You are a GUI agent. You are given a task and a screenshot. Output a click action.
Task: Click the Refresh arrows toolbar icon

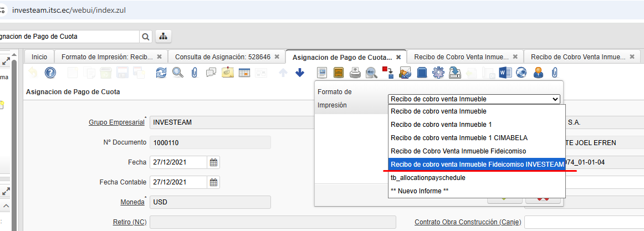(161, 73)
